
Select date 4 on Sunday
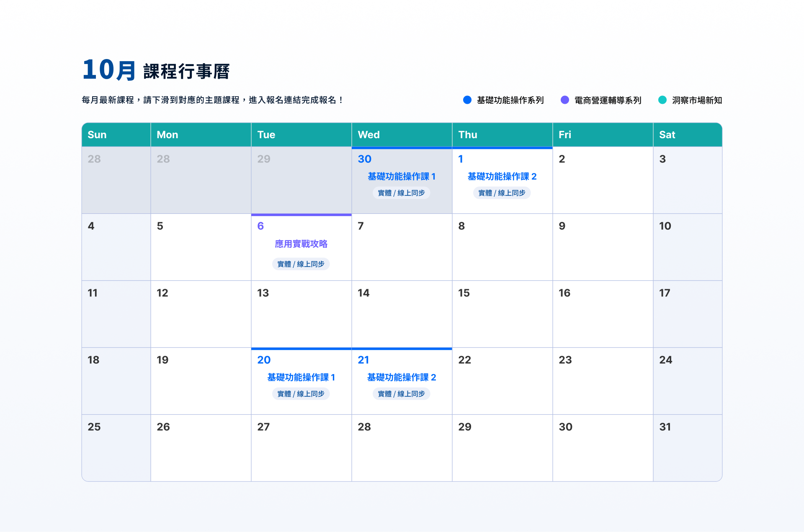pos(91,226)
